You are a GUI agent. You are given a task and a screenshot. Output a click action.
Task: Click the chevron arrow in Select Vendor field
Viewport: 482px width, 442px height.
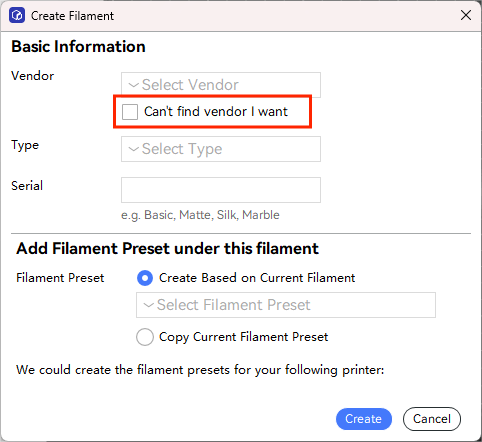tap(134, 85)
